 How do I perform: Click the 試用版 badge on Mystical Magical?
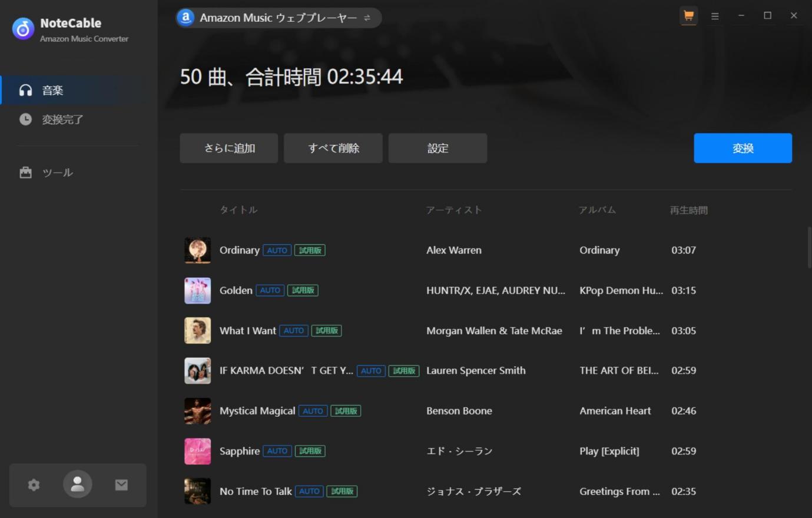pyautogui.click(x=346, y=411)
